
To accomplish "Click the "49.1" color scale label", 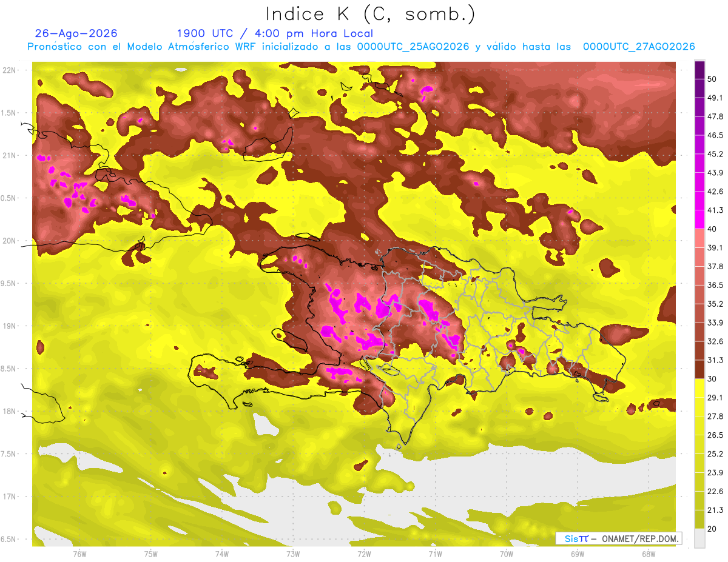I will (x=715, y=98).
